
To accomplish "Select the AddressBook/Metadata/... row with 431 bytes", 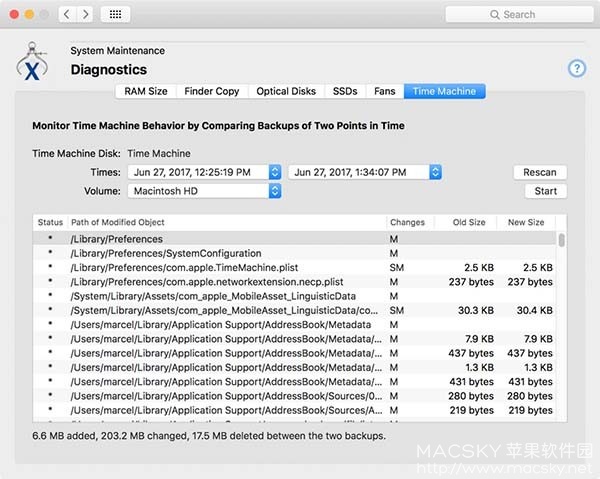I will (294, 382).
